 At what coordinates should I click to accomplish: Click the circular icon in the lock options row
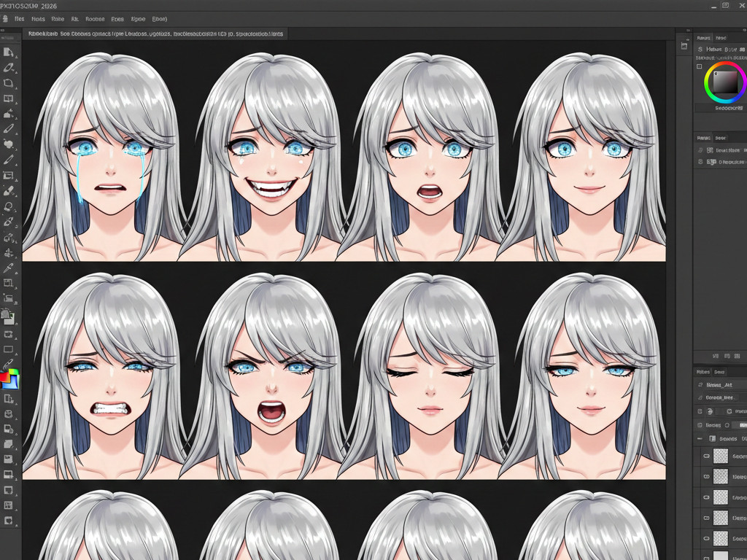pyautogui.click(x=711, y=411)
